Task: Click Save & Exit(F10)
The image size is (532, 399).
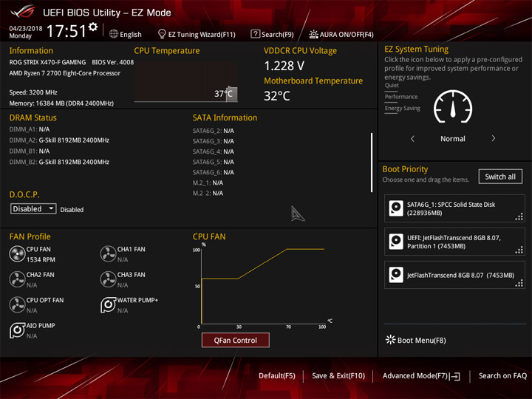Action: (x=338, y=375)
